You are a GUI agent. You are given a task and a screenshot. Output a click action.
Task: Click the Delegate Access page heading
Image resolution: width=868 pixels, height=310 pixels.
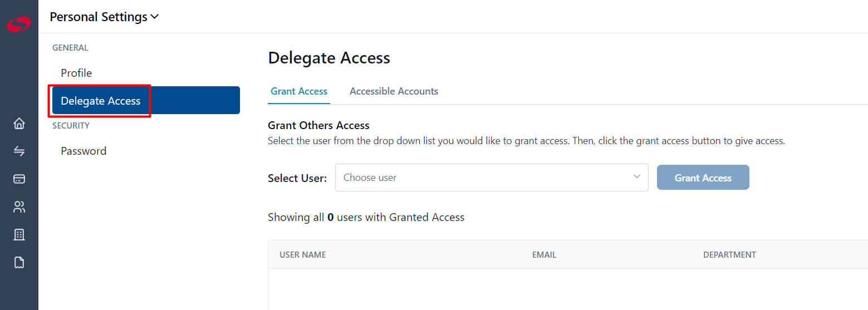point(329,58)
